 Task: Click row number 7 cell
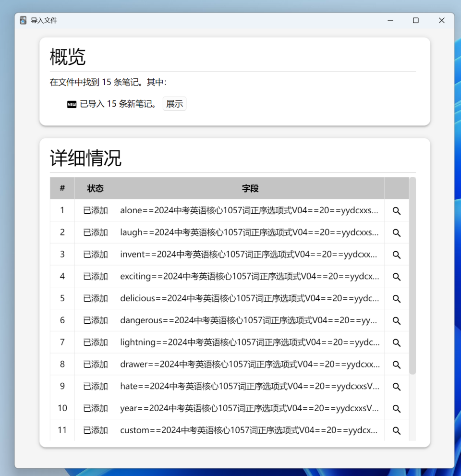(62, 342)
